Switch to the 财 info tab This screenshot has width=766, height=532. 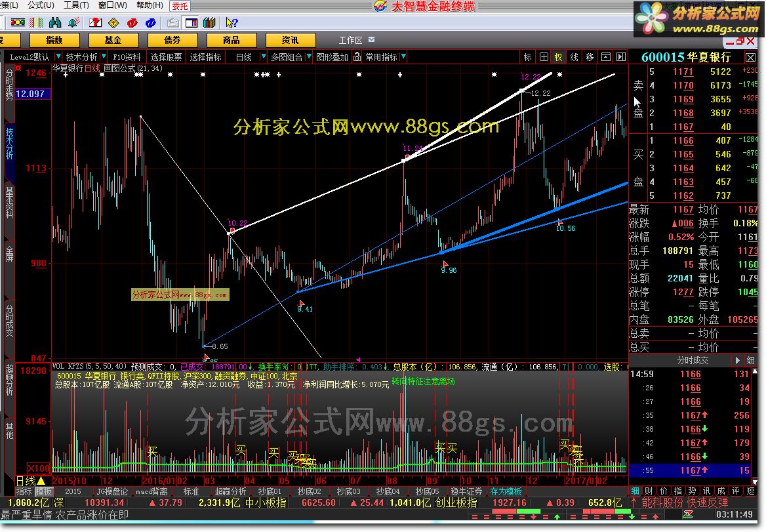pos(649,491)
